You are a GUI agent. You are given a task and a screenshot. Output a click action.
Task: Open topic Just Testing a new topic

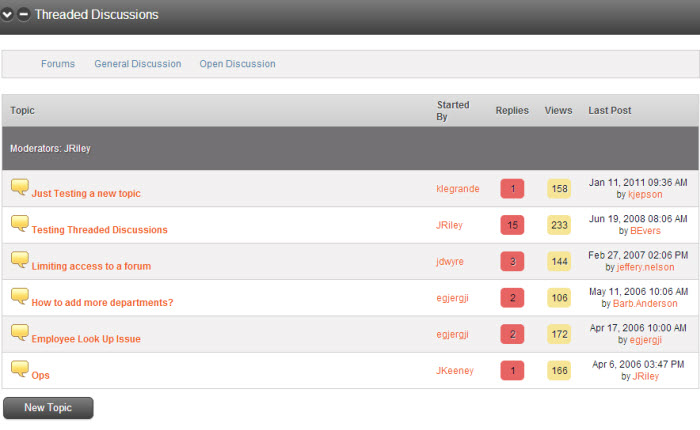click(86, 193)
